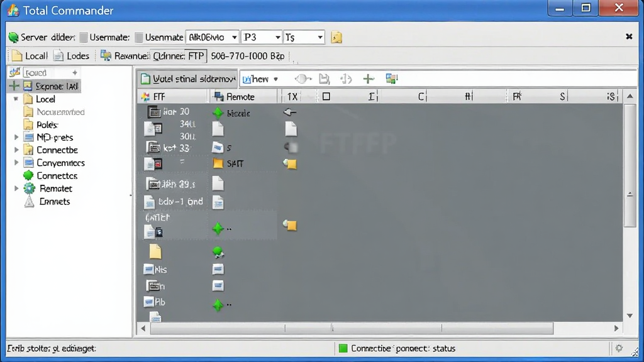Click the horizontal scrollbar right arrow

tap(616, 328)
